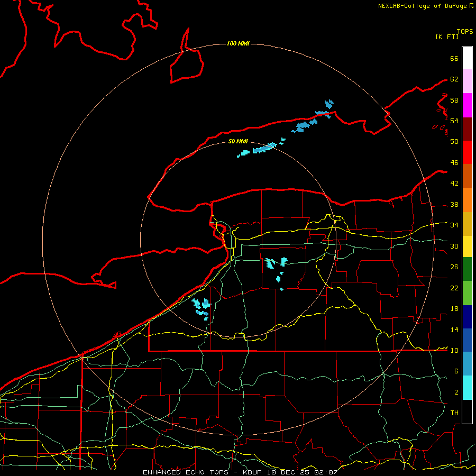Click the legend value '66'

tap(454, 58)
